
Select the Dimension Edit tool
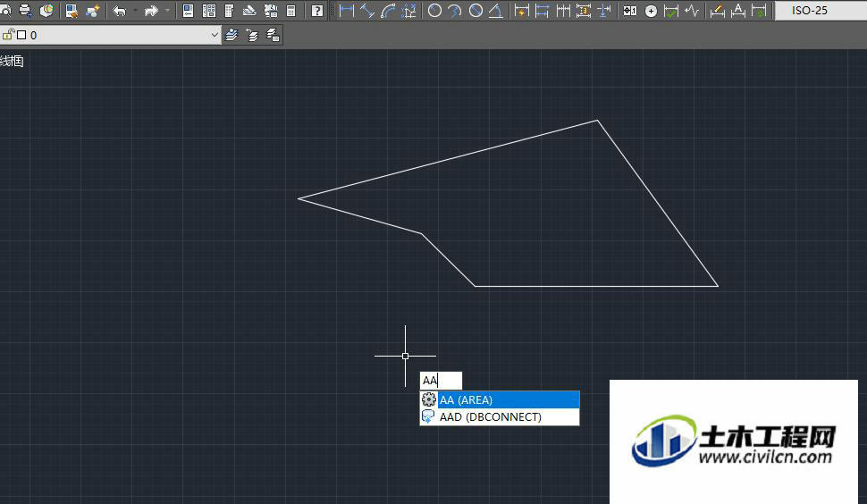pos(717,10)
